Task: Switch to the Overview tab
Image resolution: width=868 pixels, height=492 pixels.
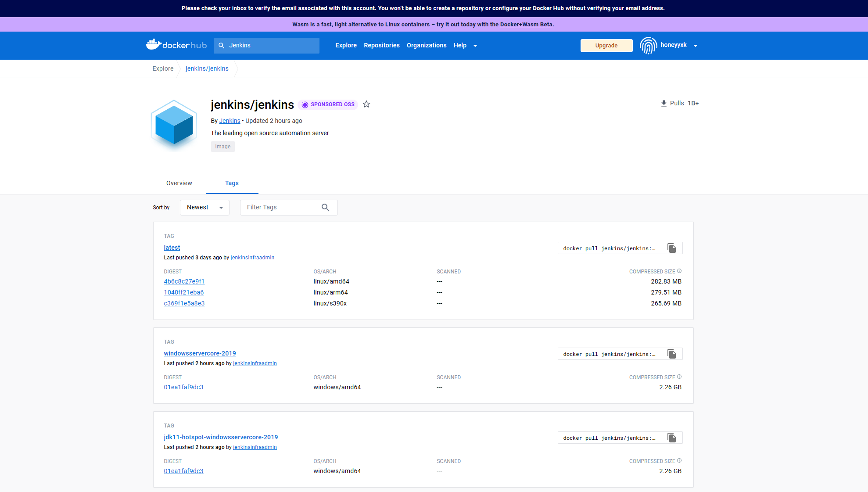Action: (x=179, y=183)
